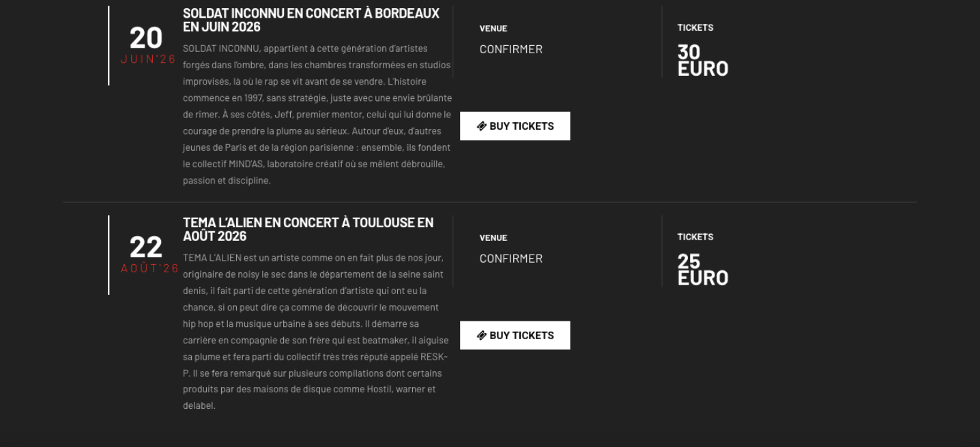980x447 pixels.
Task: Click TICKETS heading above 25 EURO
Action: click(x=695, y=237)
